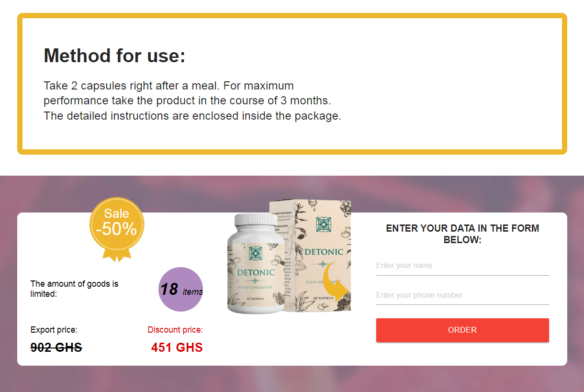
Task: Click the Detonic logo emblem on the box
Action: (323, 224)
